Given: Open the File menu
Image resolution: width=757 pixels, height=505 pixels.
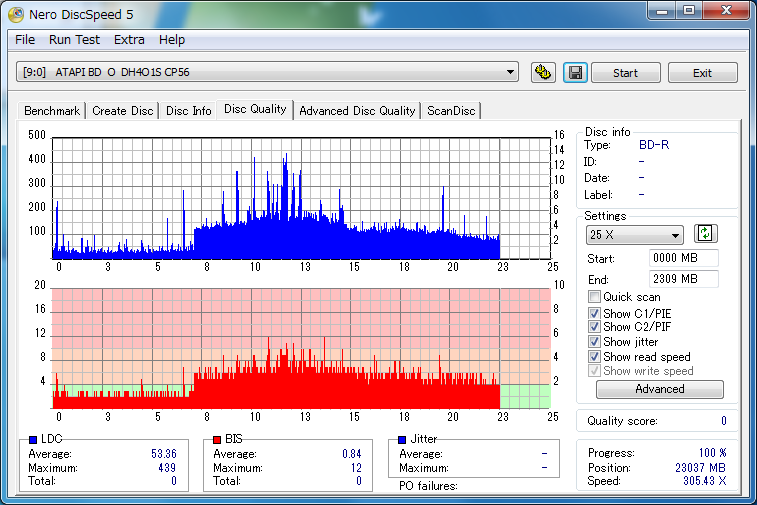Looking at the screenshot, I should tap(25, 40).
